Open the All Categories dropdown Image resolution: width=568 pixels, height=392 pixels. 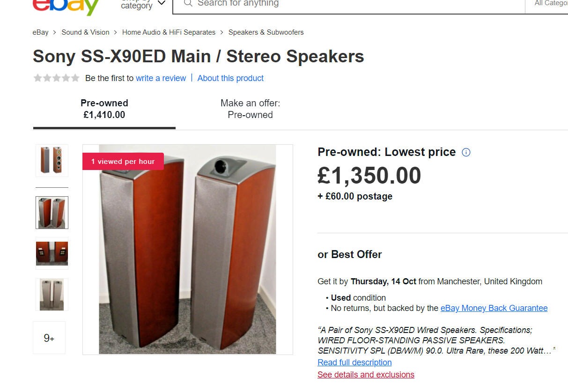click(x=551, y=4)
